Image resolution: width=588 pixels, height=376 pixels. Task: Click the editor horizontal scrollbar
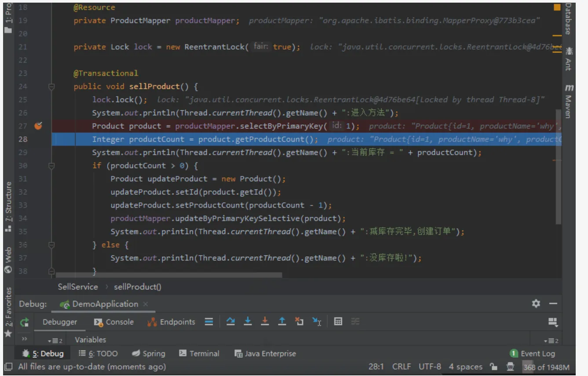pos(169,275)
